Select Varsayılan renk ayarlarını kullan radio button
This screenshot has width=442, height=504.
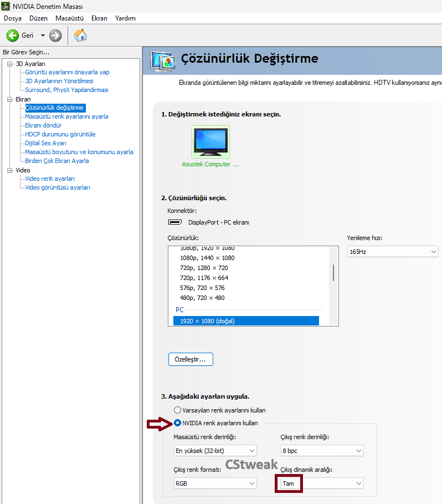pos(177,410)
